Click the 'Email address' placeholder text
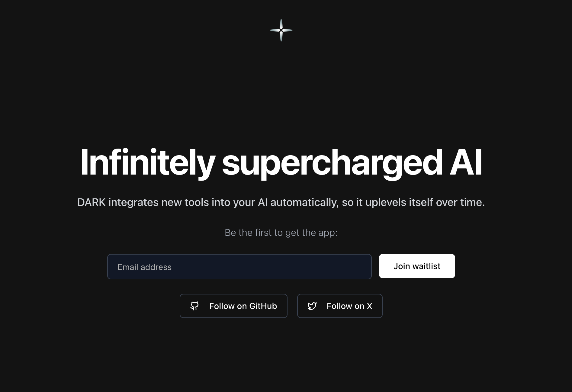The image size is (572, 392). click(144, 267)
